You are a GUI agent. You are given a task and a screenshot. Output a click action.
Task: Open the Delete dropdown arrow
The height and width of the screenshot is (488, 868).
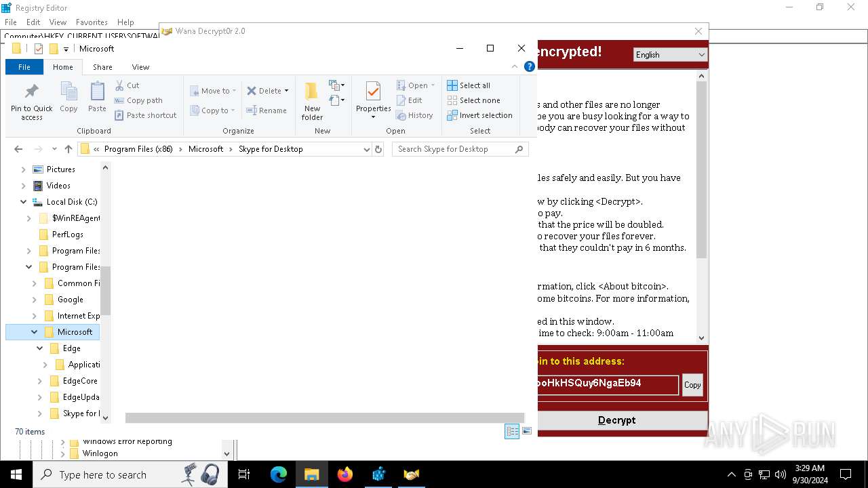286,91
